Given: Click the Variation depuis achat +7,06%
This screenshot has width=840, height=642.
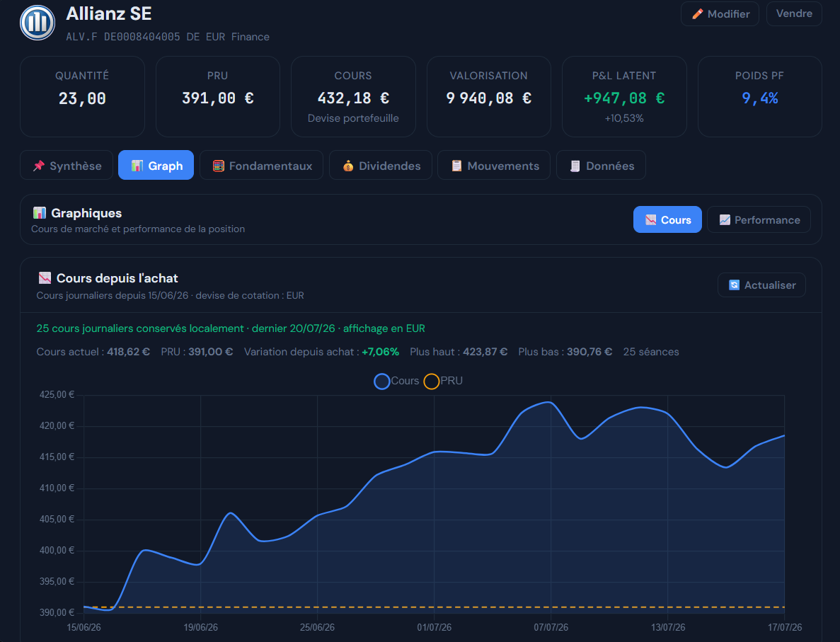Looking at the screenshot, I should [380, 352].
